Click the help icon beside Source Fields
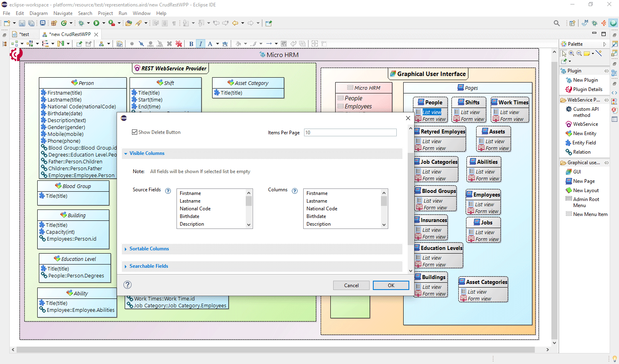Screen dimensions: 619x364 point(168,191)
